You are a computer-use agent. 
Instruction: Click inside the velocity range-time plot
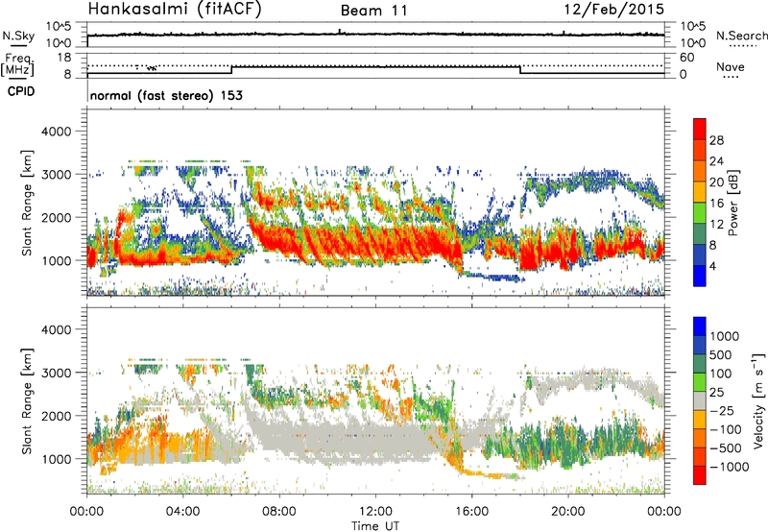[375, 399]
